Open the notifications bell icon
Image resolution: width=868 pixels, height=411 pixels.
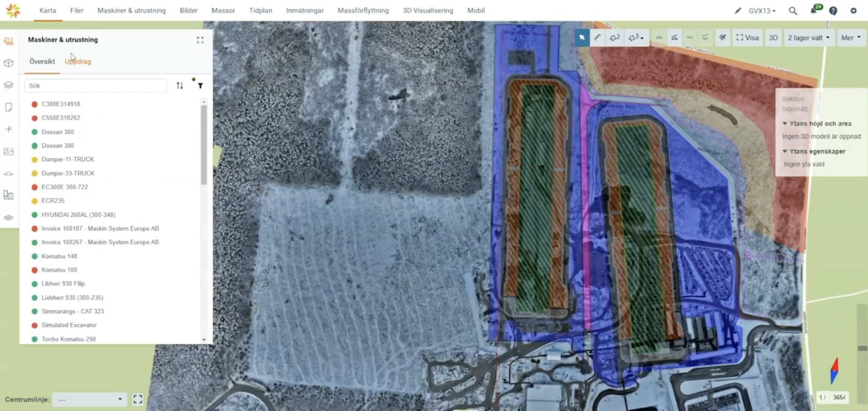tap(814, 10)
